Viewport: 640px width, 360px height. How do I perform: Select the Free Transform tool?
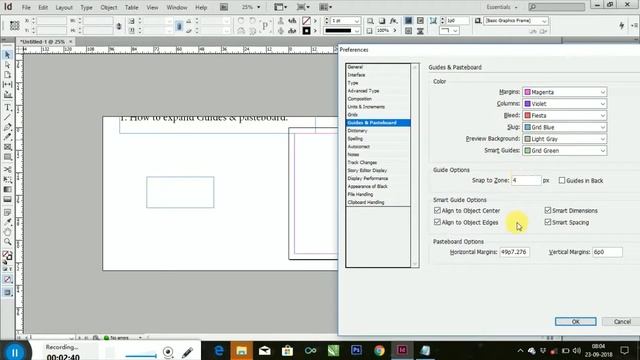coord(7,180)
